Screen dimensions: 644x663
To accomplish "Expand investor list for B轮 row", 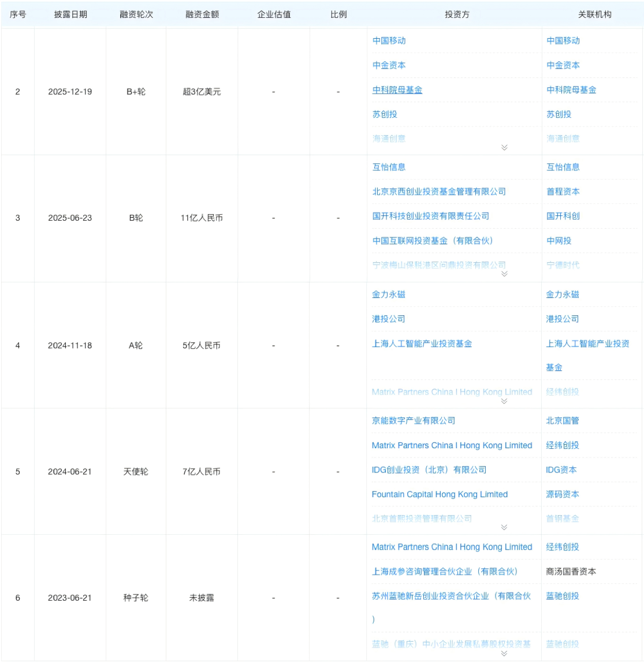I will (x=504, y=274).
